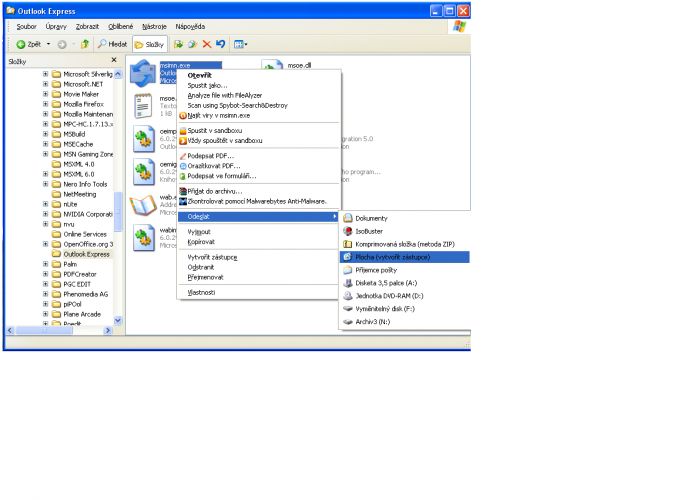Open the Úpravy menu
The image size is (687, 500).
(x=56, y=27)
